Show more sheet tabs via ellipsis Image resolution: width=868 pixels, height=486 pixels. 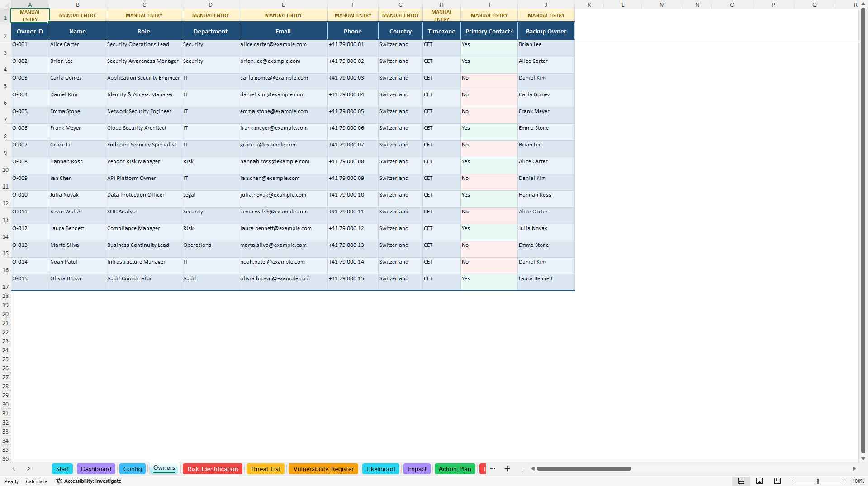point(493,469)
